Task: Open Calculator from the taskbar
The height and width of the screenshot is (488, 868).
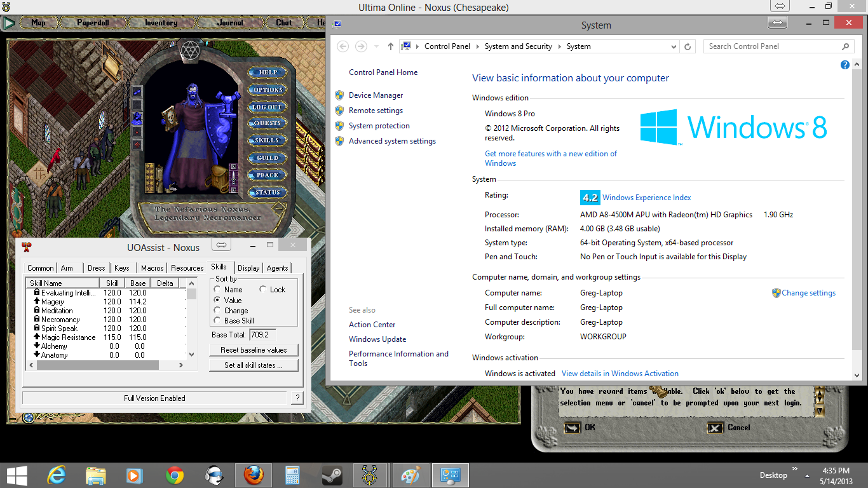Action: [292, 475]
